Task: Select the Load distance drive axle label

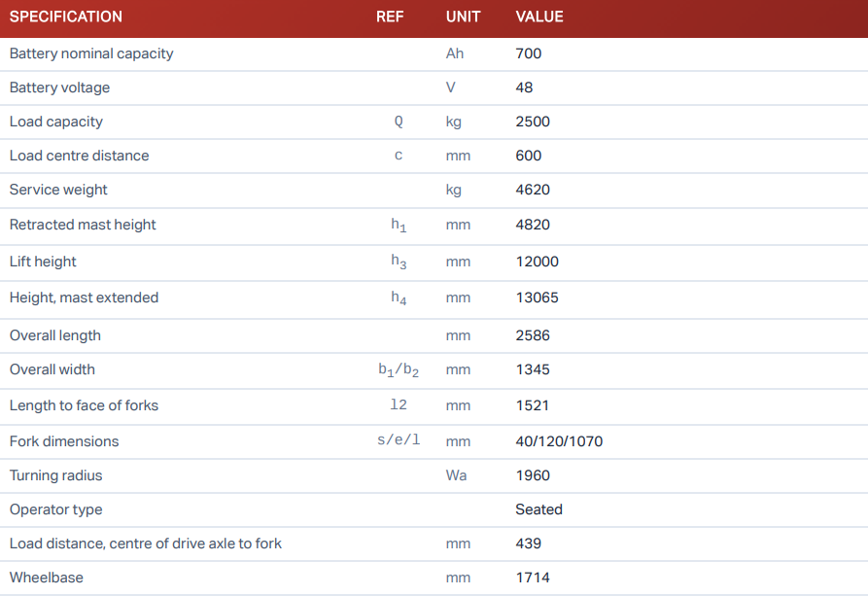Action: pyautogui.click(x=146, y=543)
